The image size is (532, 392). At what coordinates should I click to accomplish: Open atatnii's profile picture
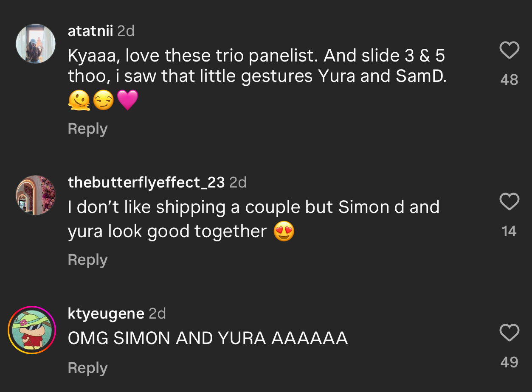coord(36,44)
